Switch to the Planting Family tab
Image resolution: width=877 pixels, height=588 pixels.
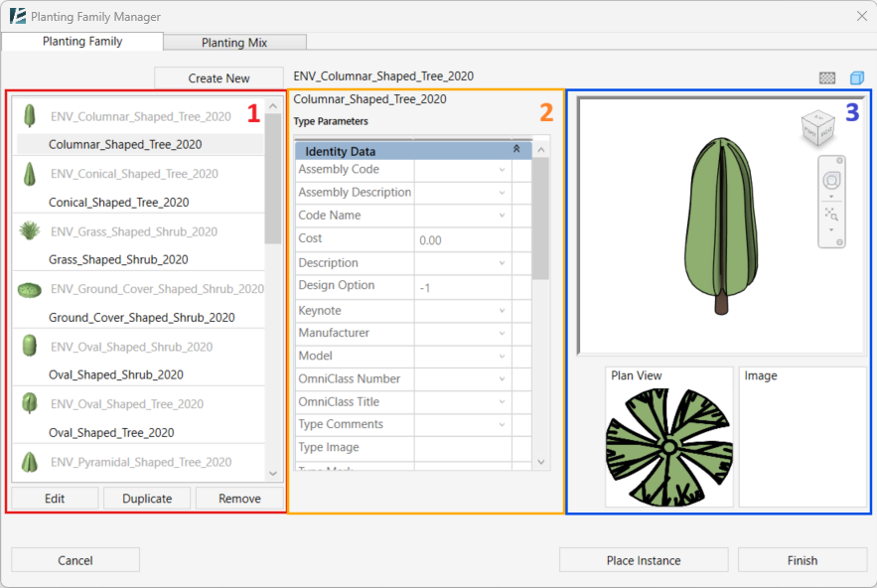pyautogui.click(x=82, y=42)
